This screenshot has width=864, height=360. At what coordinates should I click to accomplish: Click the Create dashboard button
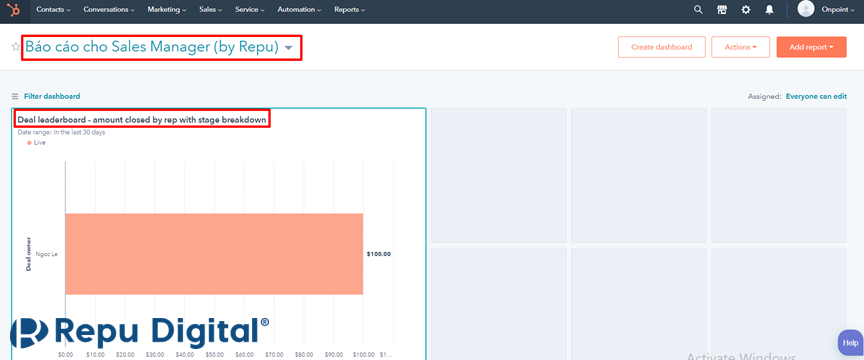point(662,47)
